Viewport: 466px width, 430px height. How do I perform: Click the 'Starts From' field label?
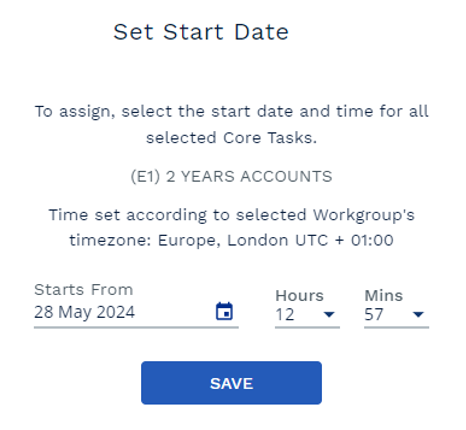point(84,289)
